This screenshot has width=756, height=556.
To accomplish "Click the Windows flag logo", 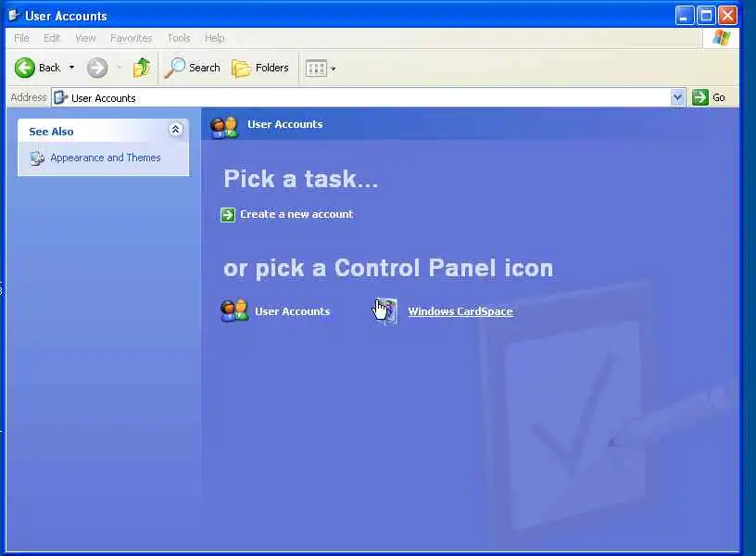I will (722, 38).
